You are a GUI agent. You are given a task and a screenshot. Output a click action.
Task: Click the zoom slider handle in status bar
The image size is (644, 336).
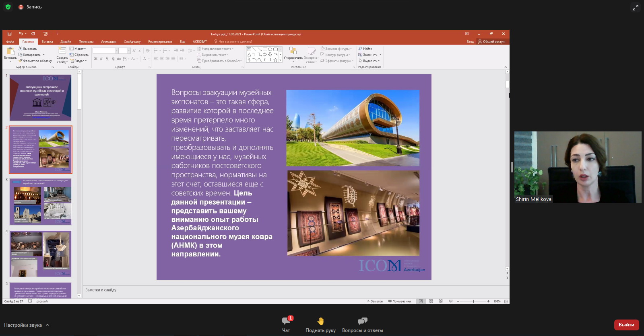(x=473, y=301)
